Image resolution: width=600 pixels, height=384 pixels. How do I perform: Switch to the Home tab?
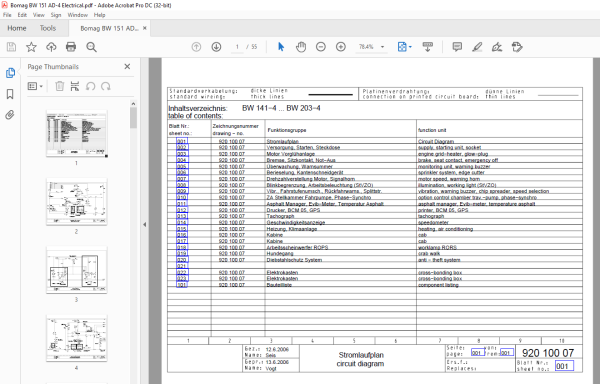click(17, 28)
